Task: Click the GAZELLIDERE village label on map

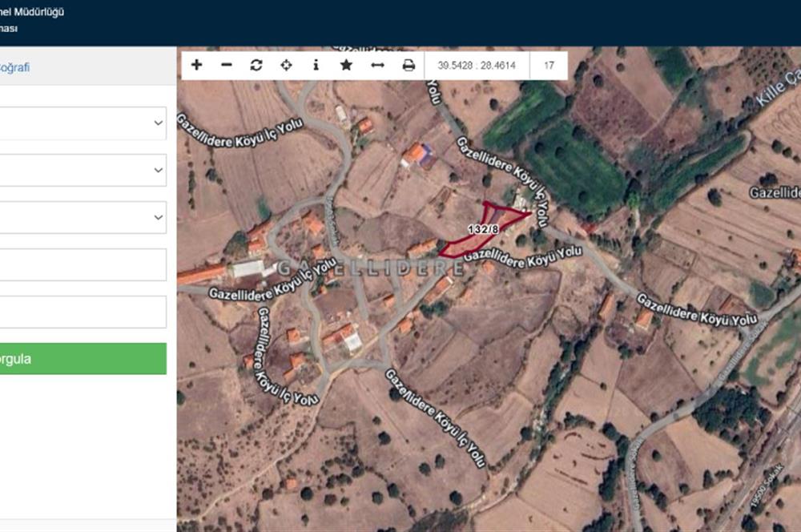Action: point(370,268)
